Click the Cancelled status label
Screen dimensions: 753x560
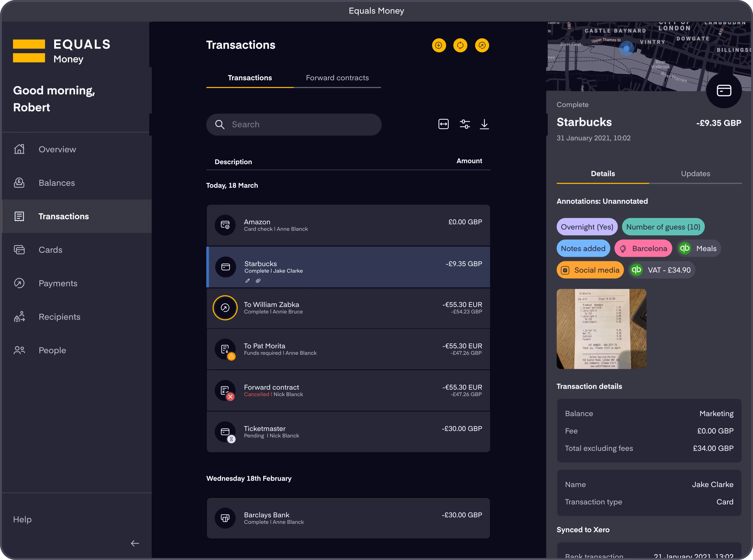[256, 394]
